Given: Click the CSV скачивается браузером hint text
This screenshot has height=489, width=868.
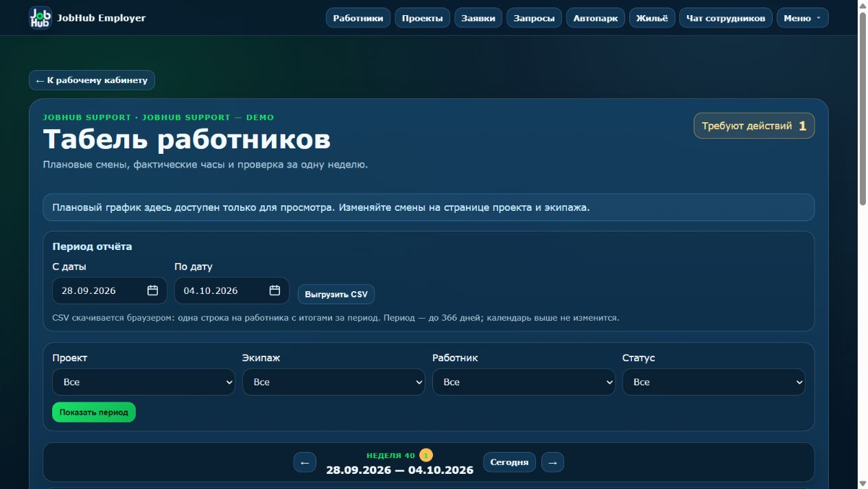Looking at the screenshot, I should (336, 318).
